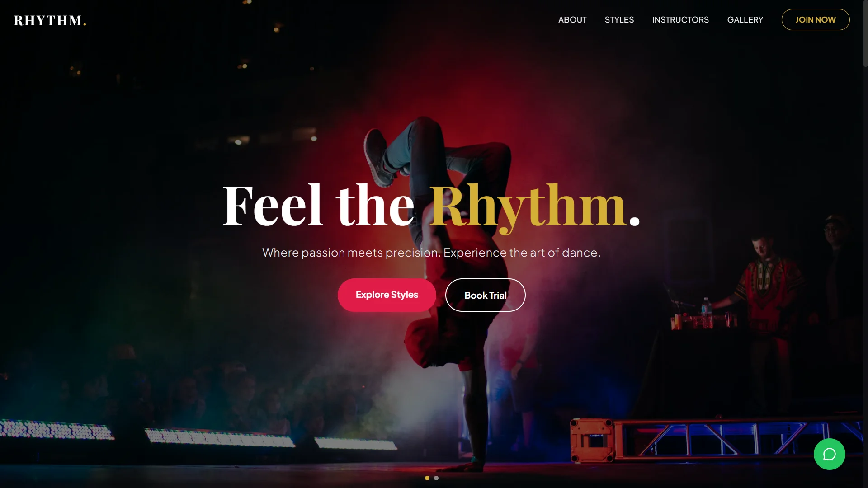The width and height of the screenshot is (868, 488).
Task: Switch to the second carousel slide dot
Action: click(436, 478)
